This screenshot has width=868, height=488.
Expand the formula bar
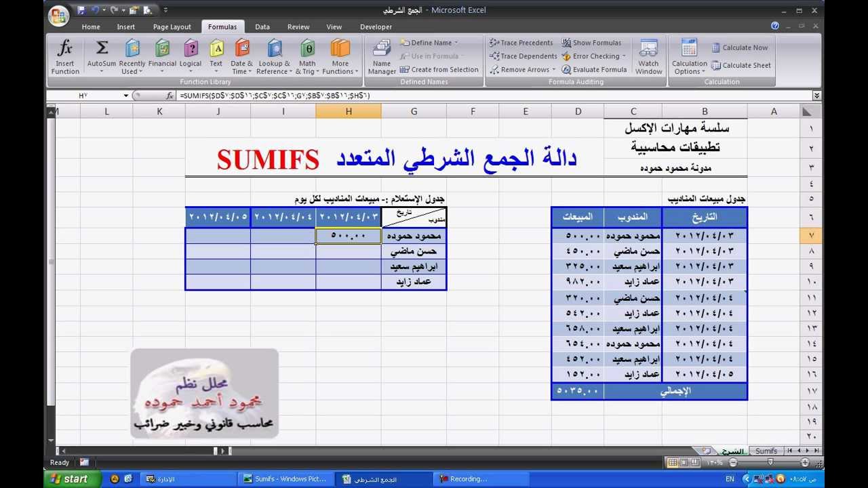tap(816, 96)
